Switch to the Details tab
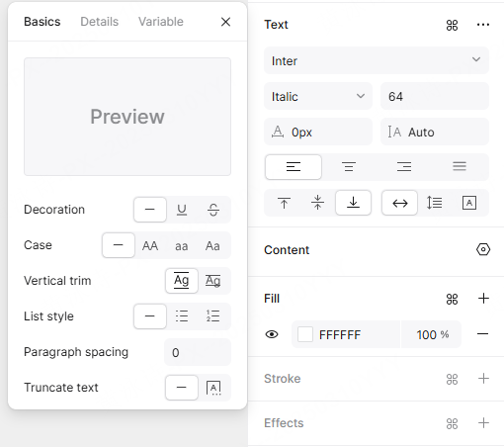The height and width of the screenshot is (447, 504). [99, 22]
